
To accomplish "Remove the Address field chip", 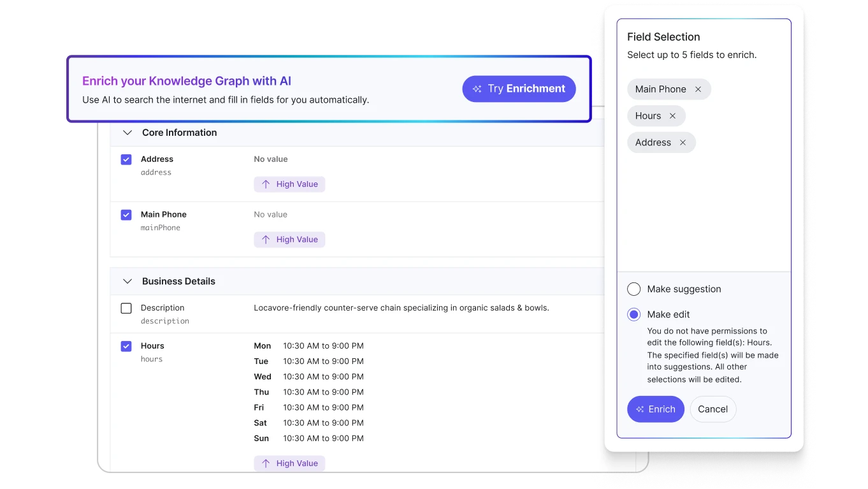I will pos(683,143).
